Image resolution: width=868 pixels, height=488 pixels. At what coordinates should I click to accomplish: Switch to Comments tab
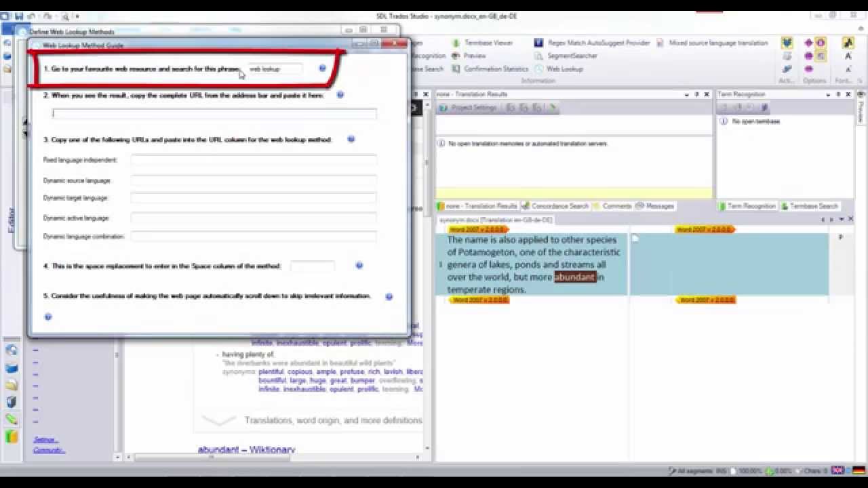[612, 206]
